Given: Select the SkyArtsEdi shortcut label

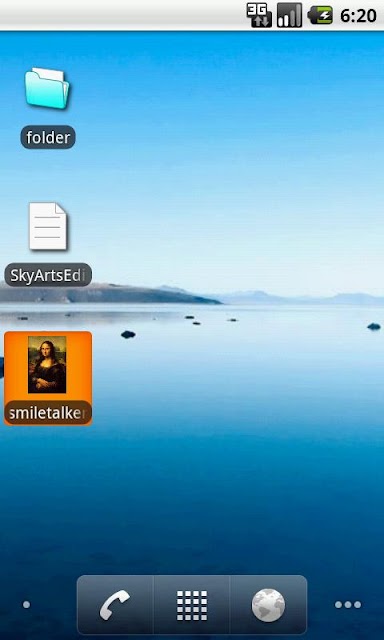Looking at the screenshot, I should tap(48, 275).
